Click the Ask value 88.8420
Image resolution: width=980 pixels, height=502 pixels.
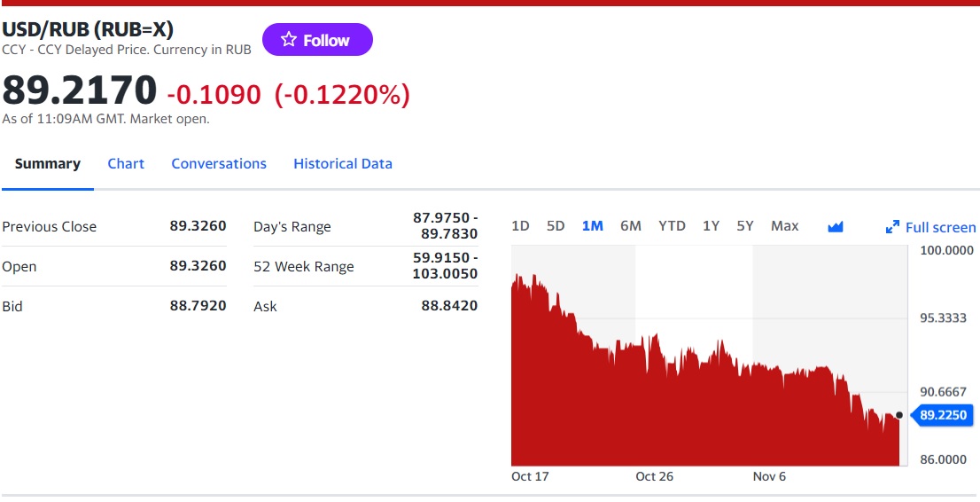click(x=449, y=306)
